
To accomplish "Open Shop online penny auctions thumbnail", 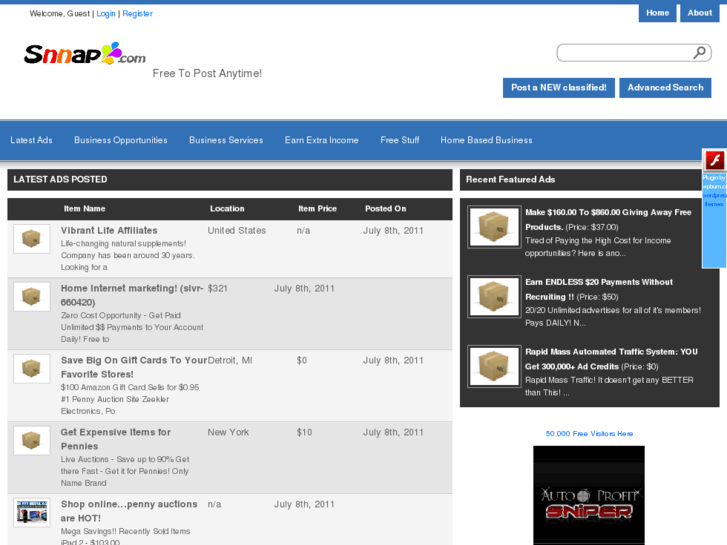I will click(32, 513).
